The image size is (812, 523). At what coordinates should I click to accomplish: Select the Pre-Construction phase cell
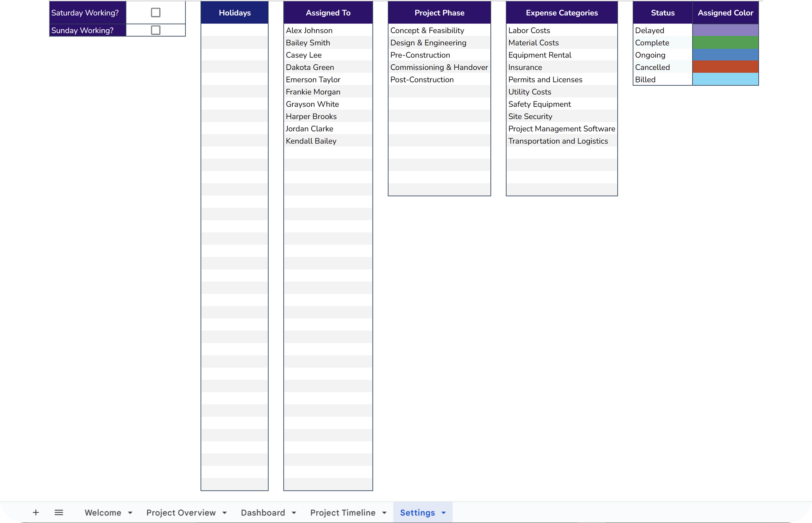click(439, 55)
